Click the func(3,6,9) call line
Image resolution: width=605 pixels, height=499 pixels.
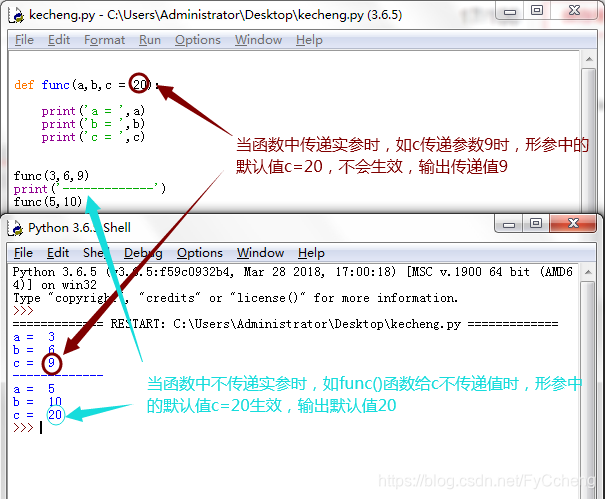point(51,176)
